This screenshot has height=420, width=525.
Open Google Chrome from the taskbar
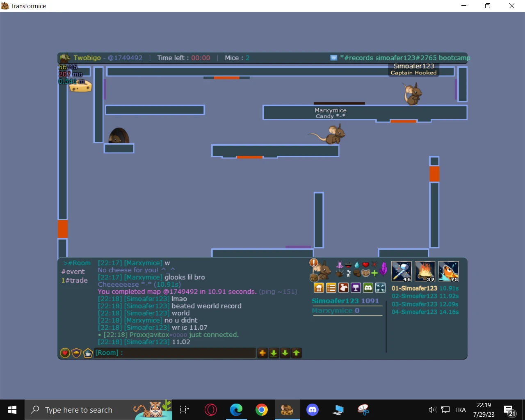pos(262,410)
